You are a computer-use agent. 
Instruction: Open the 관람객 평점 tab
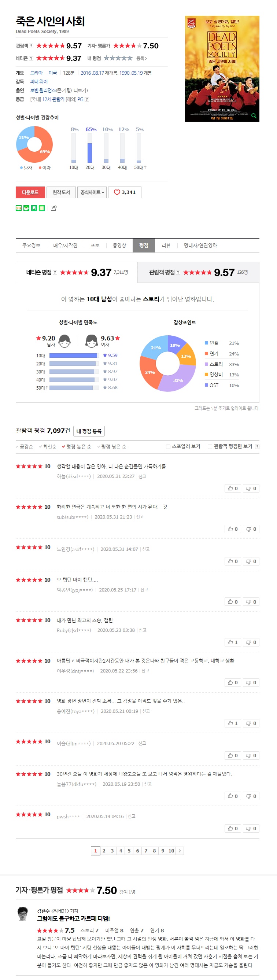198,272
